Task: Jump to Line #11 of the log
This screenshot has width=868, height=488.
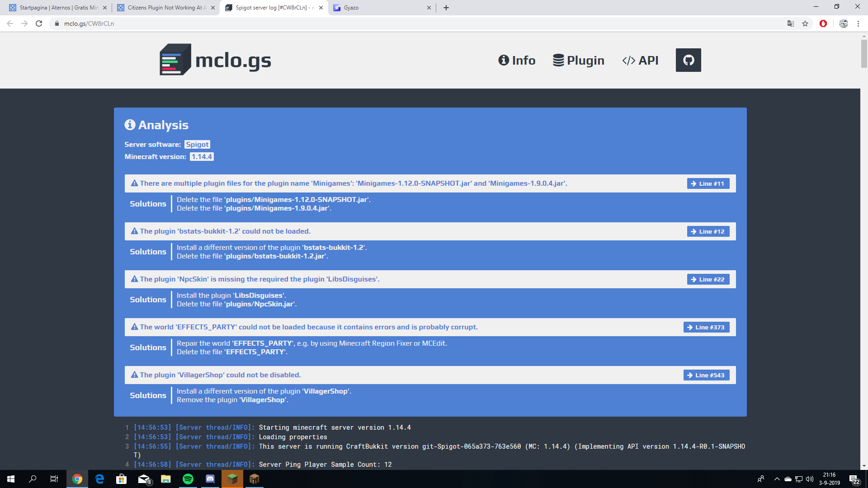Action: coord(708,183)
